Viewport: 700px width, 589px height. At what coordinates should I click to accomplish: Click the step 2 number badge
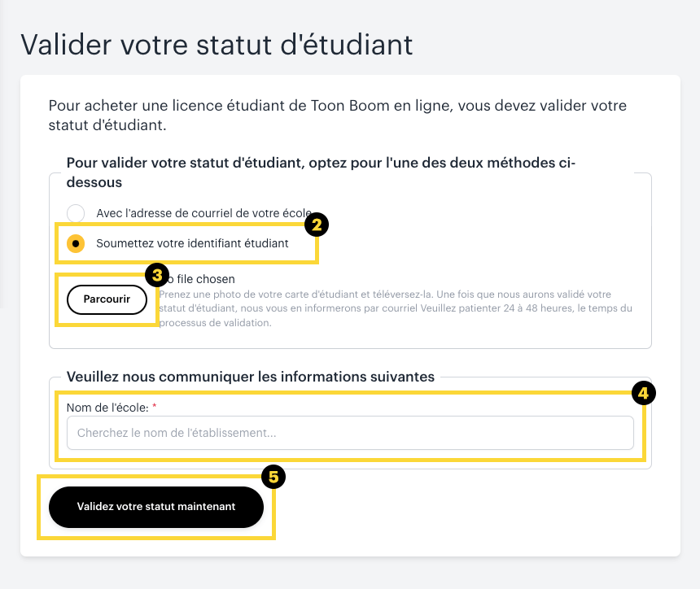[x=317, y=225]
